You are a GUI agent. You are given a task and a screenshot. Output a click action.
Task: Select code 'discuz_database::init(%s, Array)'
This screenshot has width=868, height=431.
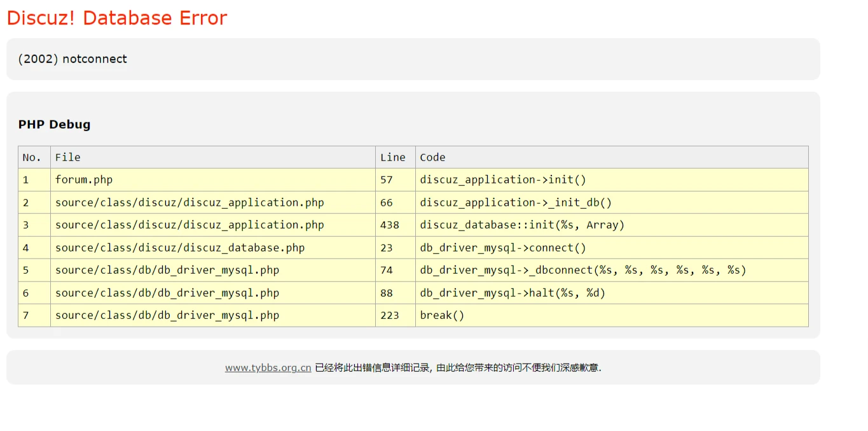click(x=522, y=225)
